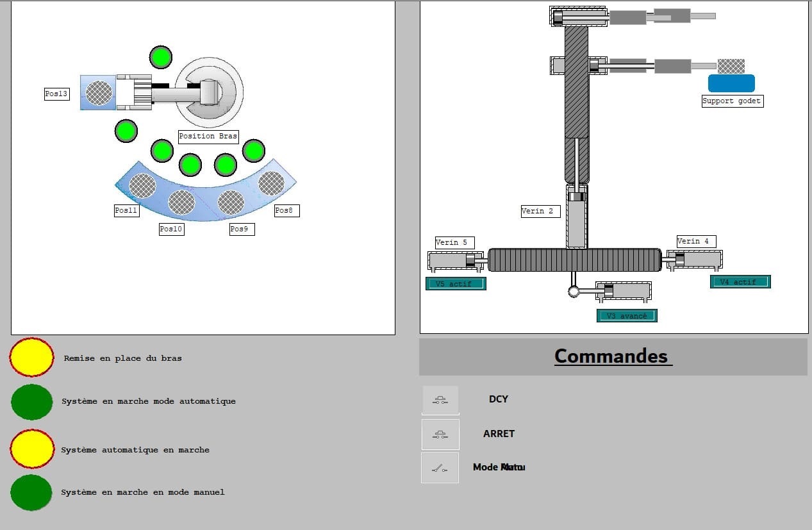This screenshot has width=812, height=530.
Task: Click the Position Bras label
Action: (x=208, y=136)
